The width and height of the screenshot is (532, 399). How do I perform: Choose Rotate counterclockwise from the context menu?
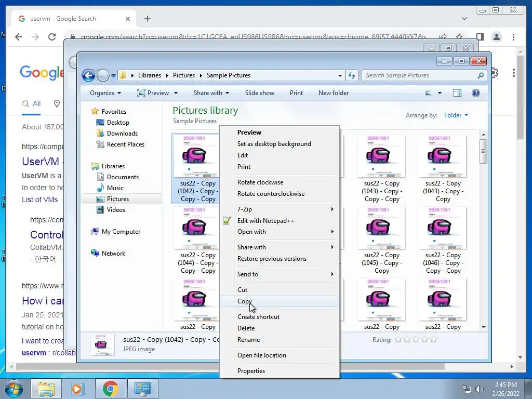click(280, 194)
